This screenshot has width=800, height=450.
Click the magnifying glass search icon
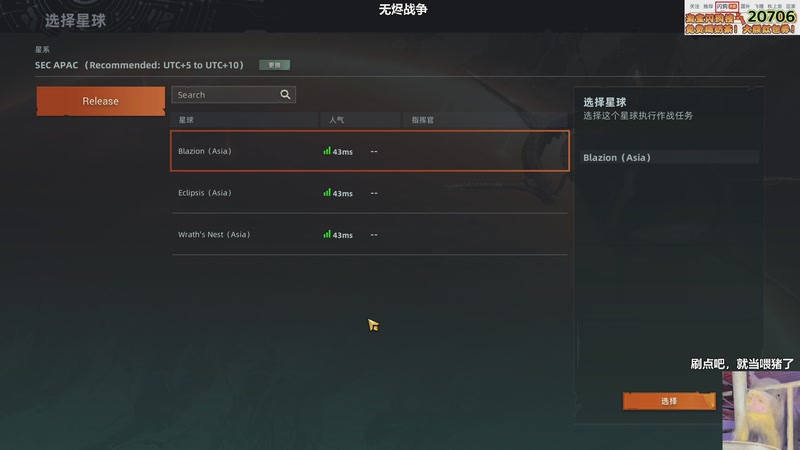285,94
